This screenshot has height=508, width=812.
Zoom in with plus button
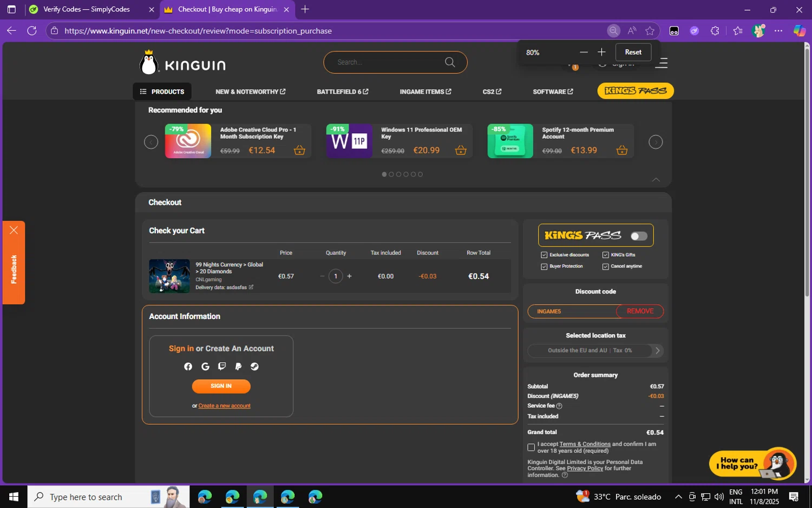pos(601,52)
